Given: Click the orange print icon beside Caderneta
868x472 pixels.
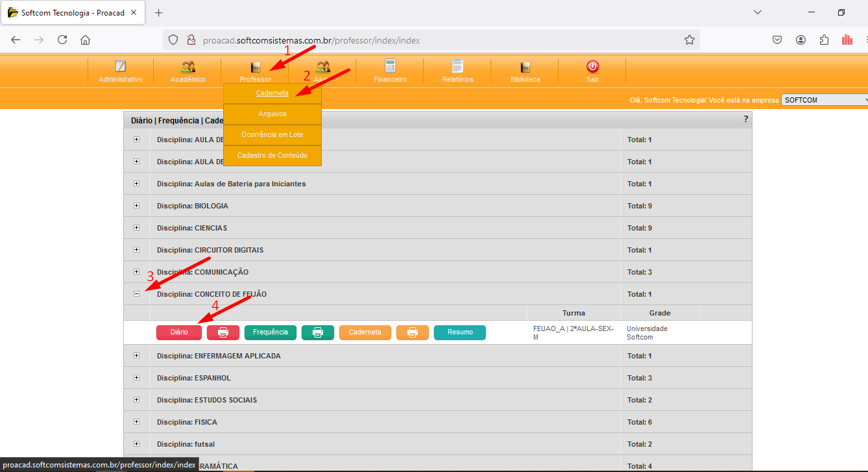Looking at the screenshot, I should [413, 332].
